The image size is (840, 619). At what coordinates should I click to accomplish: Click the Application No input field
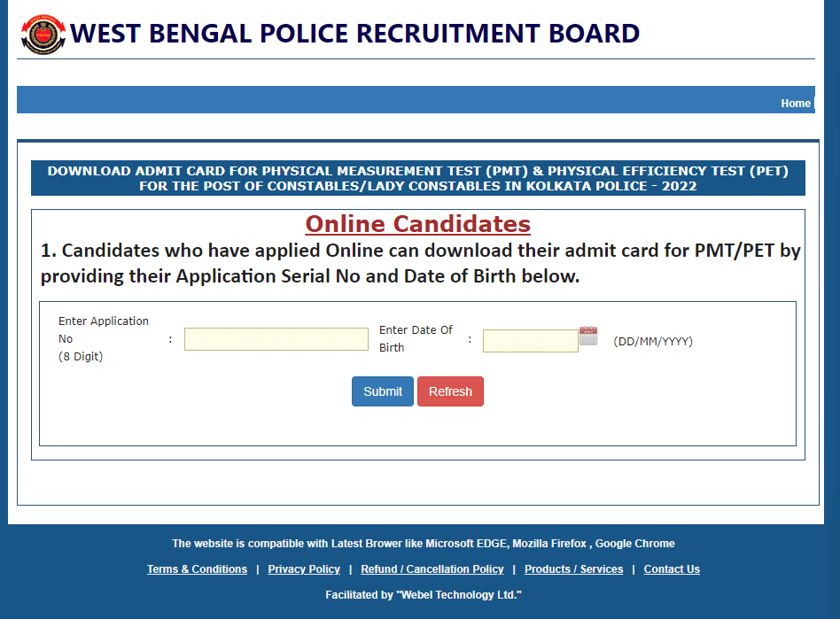[x=276, y=339]
